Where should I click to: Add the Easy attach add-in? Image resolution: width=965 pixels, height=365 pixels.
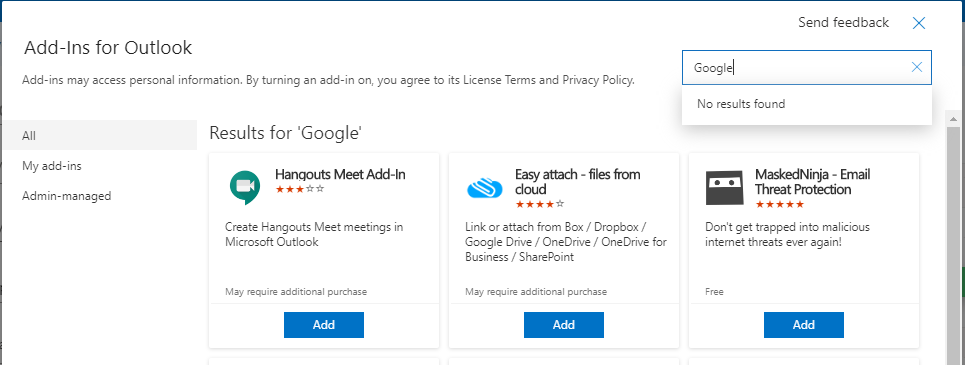(x=564, y=325)
